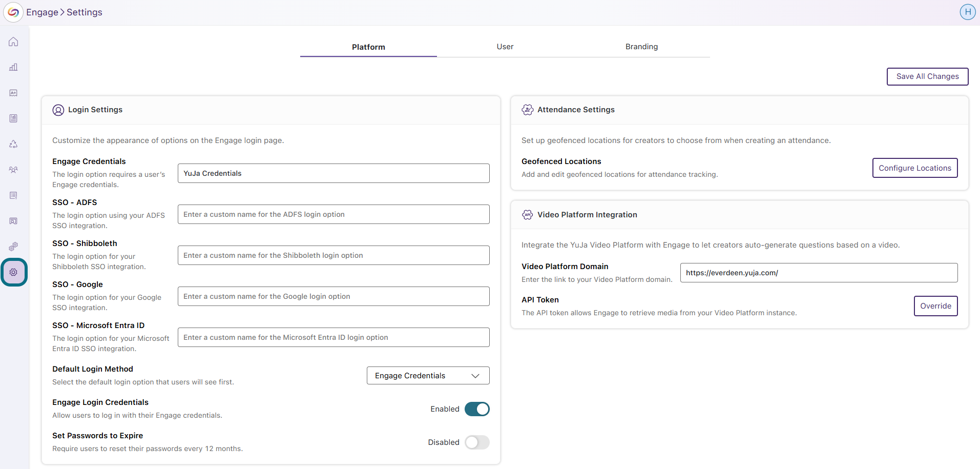Click the double-gears integrations sidebar icon
The image size is (980, 469).
(x=13, y=247)
